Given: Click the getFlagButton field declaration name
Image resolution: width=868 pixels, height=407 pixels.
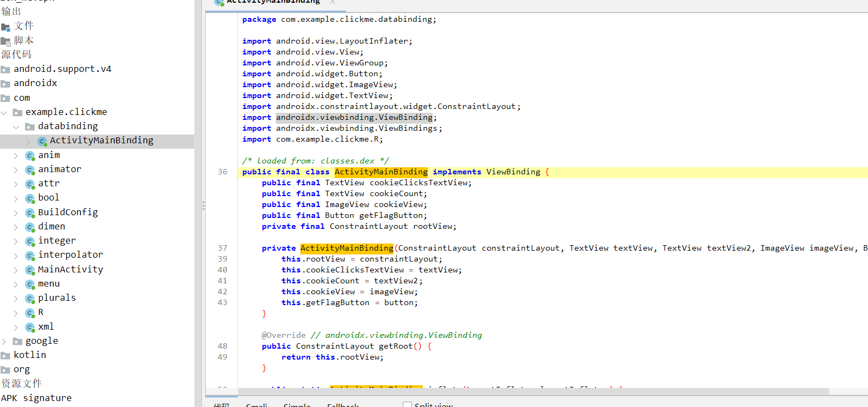Looking at the screenshot, I should point(391,216).
